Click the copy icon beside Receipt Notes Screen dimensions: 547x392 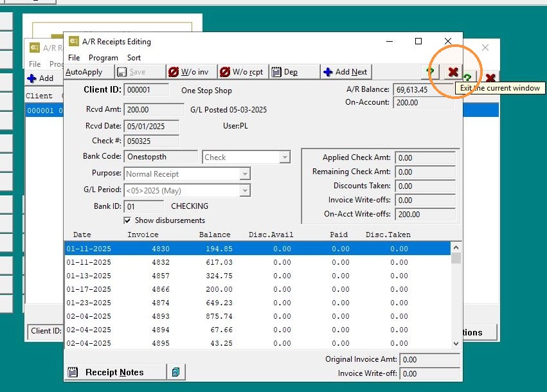point(176,372)
